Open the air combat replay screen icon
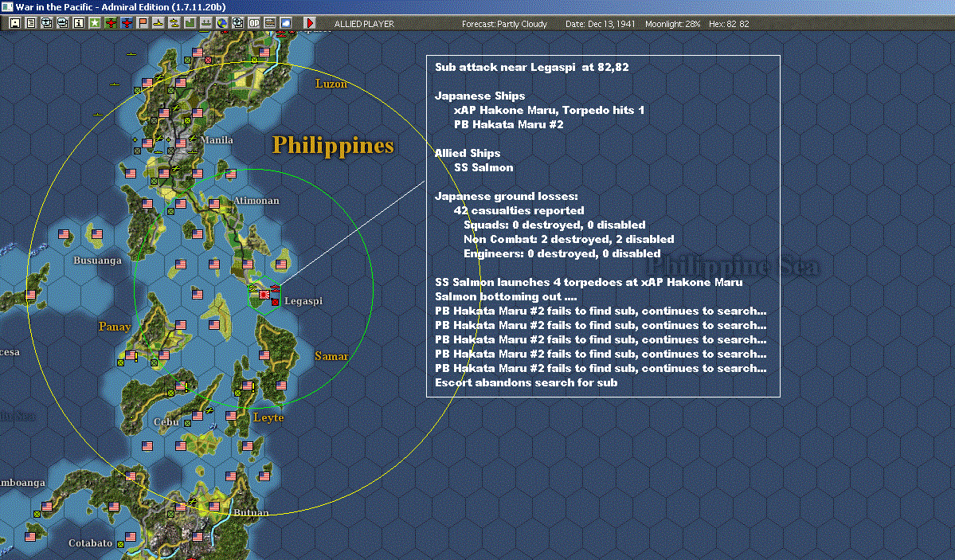The width and height of the screenshot is (955, 560). [x=47, y=23]
